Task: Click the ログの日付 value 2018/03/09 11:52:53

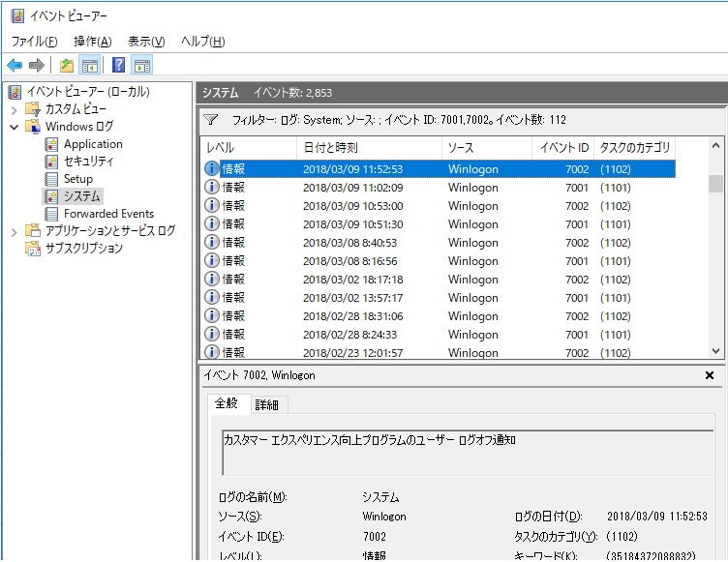Action: click(x=657, y=517)
